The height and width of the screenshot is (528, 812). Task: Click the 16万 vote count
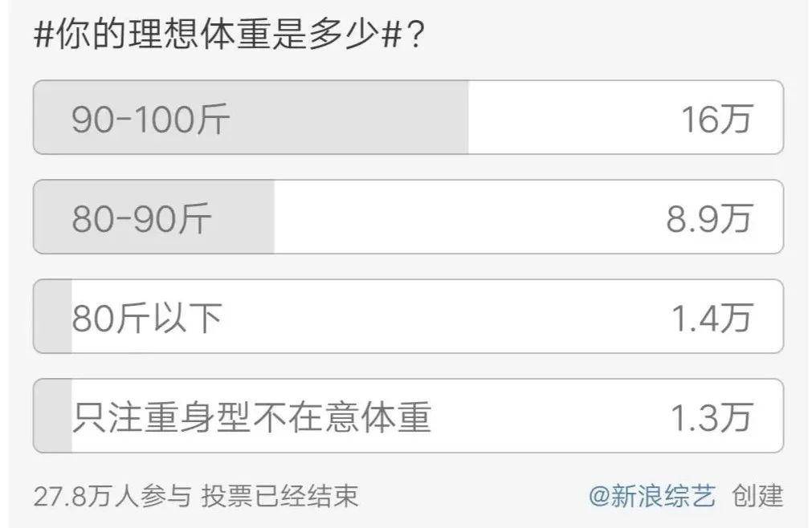pos(716,120)
